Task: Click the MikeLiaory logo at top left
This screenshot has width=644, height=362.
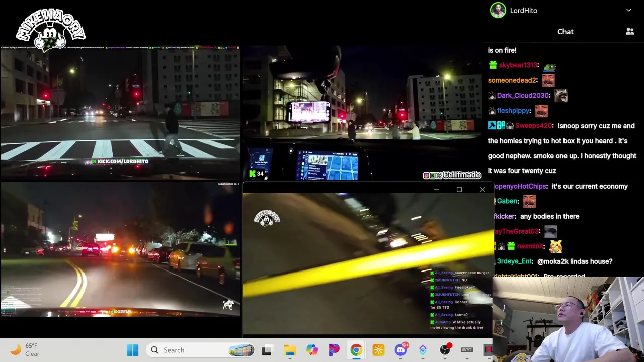Action: 50,29
